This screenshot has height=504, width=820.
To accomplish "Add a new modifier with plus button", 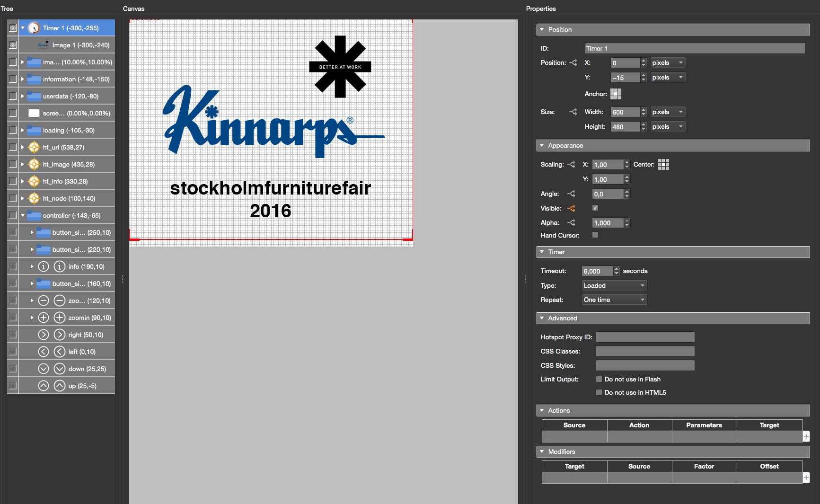I will (x=806, y=477).
